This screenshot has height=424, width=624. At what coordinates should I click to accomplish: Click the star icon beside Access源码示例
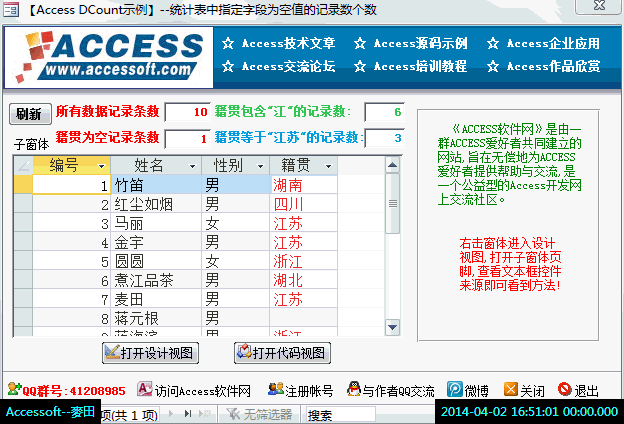click(360, 43)
